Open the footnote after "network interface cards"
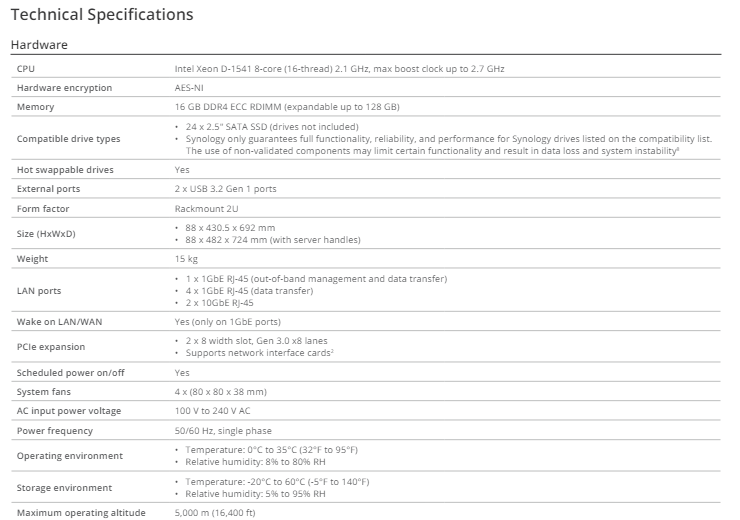This screenshot has height=520, width=740. pyautogui.click(x=332, y=350)
